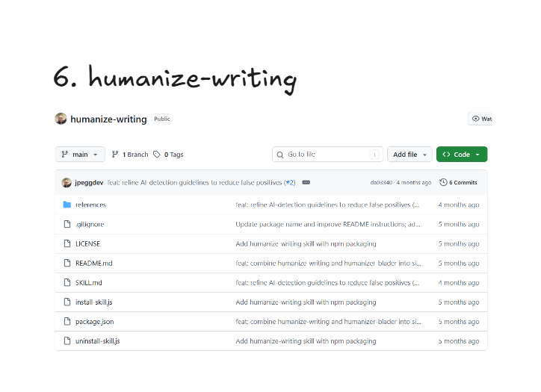Open jpeggdev author link
Screen dimensions: 541x392
[89, 182]
